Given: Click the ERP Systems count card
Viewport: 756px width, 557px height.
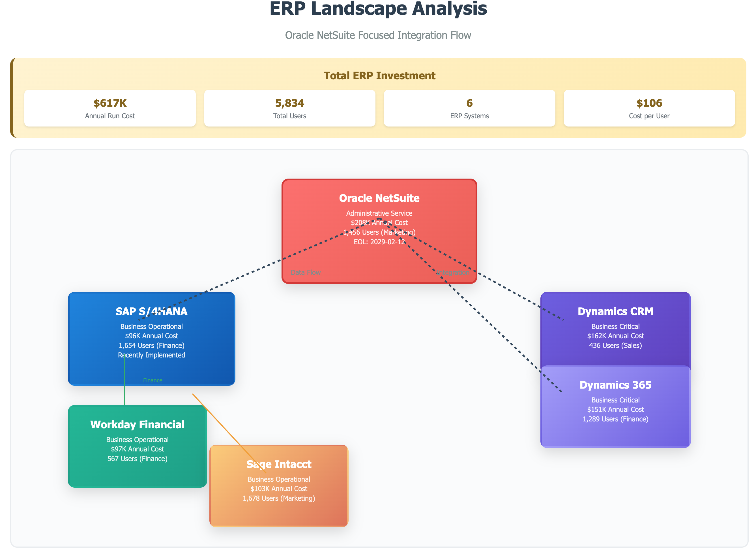Looking at the screenshot, I should pos(469,108).
